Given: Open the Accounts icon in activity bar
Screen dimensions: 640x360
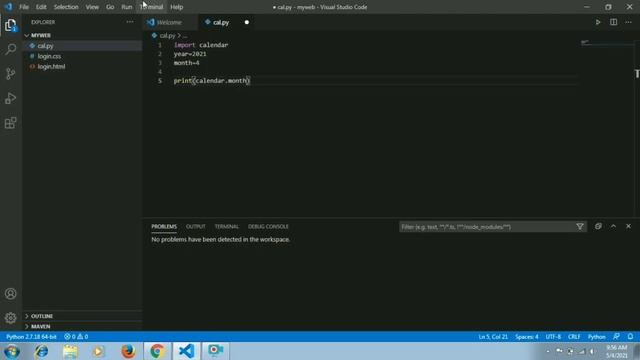Looking at the screenshot, I should (11, 293).
